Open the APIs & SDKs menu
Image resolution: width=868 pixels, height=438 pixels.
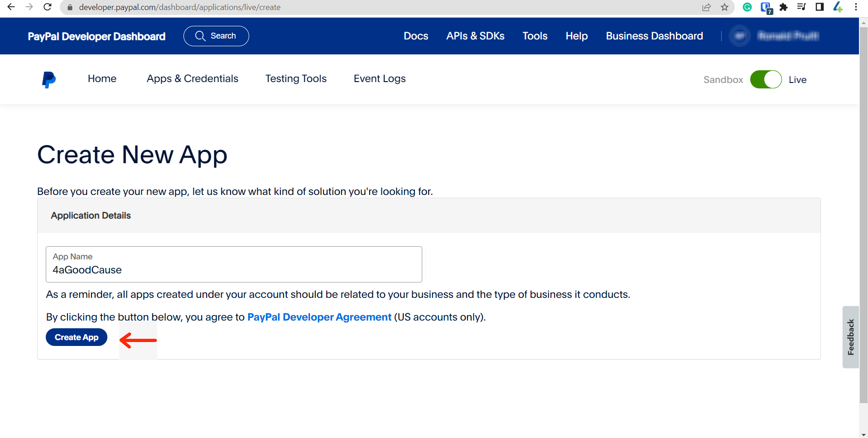click(475, 36)
